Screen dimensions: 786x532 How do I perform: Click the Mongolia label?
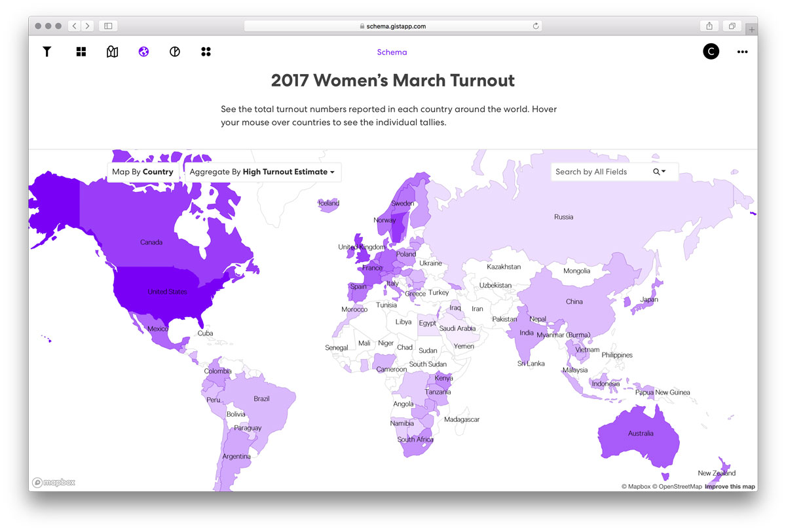(577, 271)
